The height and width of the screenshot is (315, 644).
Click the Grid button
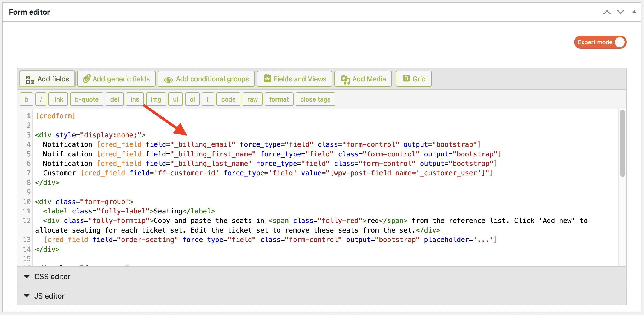point(414,79)
